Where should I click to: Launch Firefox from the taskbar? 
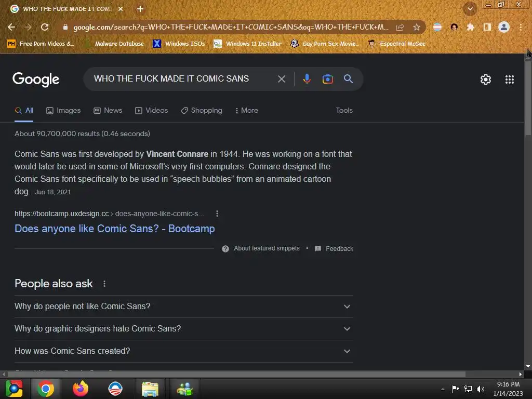[81, 389]
